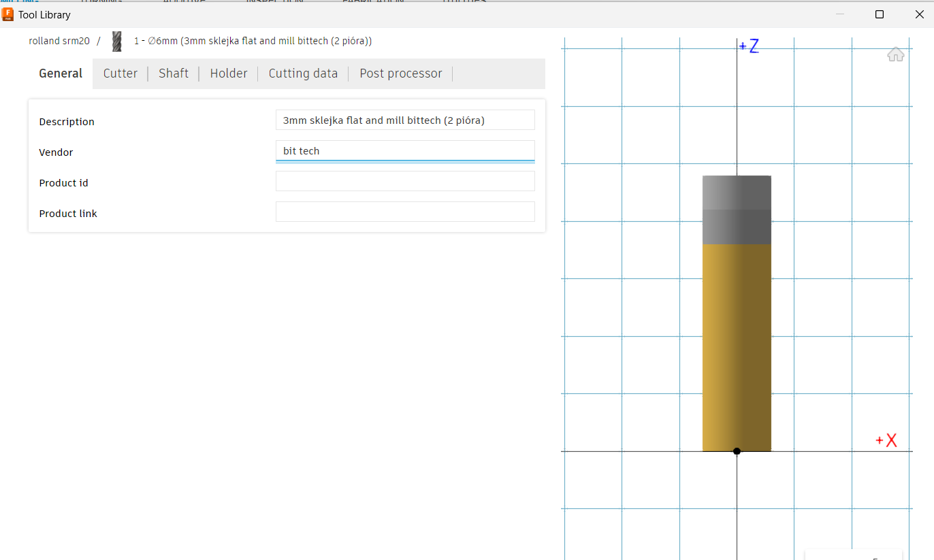Minimize the Tool Library window
The height and width of the screenshot is (560, 934).
841,14
